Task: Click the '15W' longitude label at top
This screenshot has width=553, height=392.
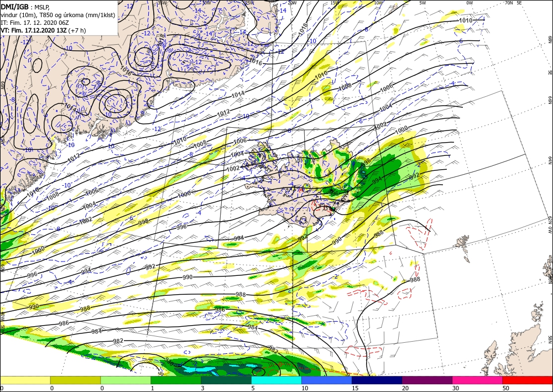Action: pos(335,3)
